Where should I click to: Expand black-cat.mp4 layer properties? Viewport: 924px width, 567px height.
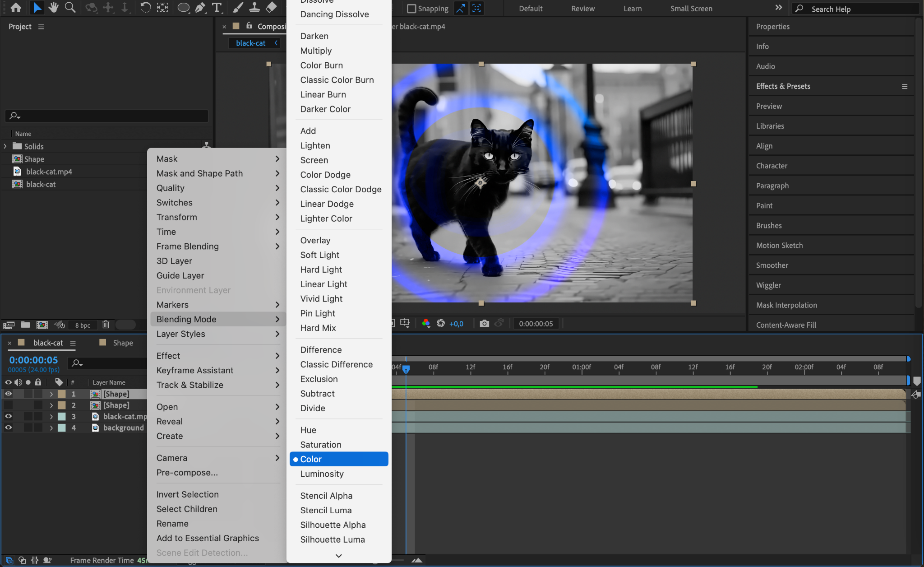point(51,417)
